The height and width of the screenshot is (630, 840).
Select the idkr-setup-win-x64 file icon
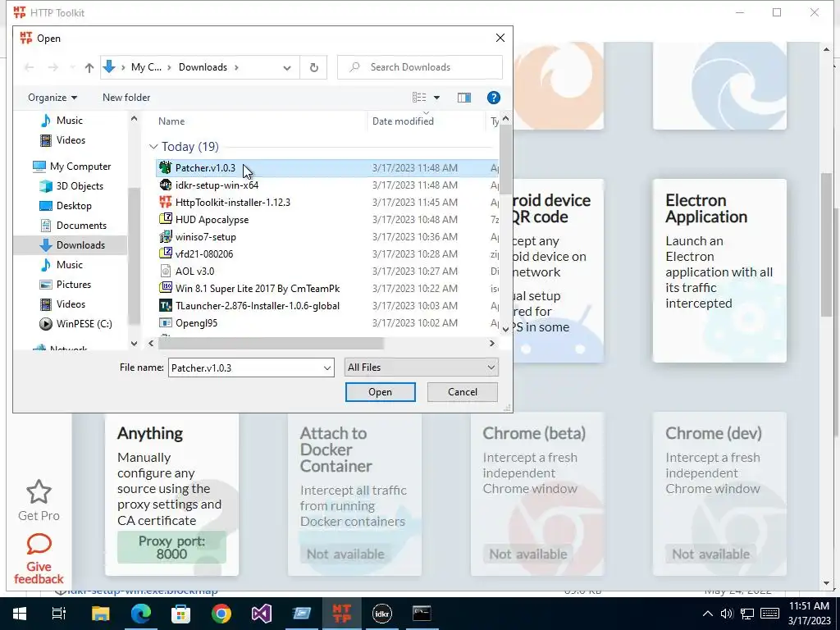[166, 185]
